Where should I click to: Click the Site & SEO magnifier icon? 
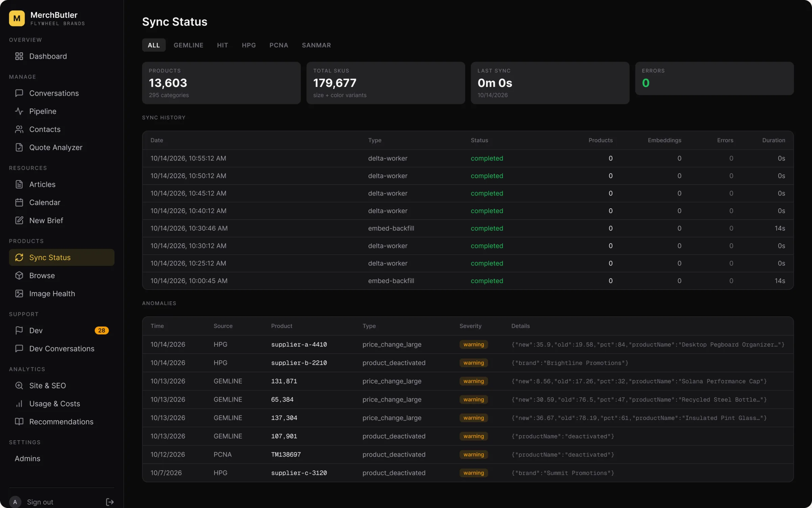pyautogui.click(x=19, y=385)
